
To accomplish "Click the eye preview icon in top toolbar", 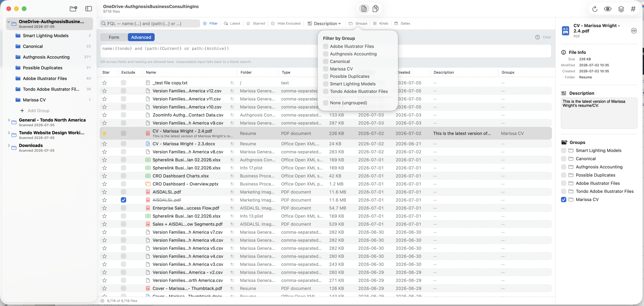I will click(608, 9).
